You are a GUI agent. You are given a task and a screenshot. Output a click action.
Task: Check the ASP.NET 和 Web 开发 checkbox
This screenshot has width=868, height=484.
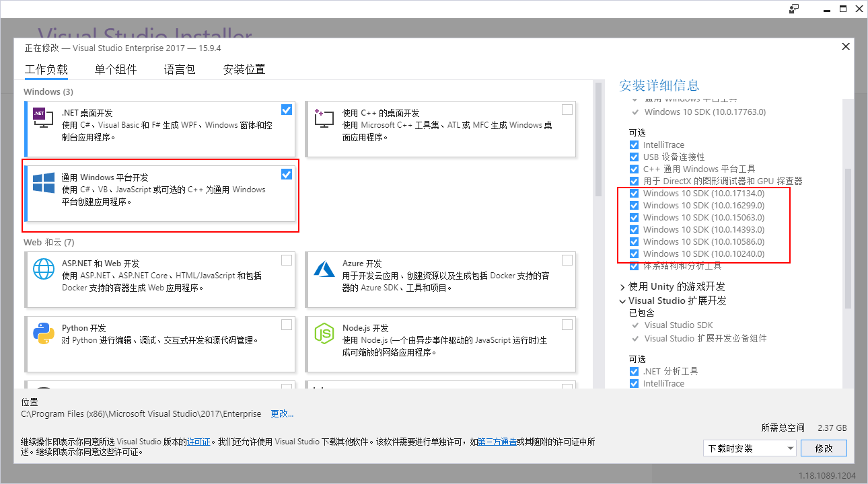click(287, 260)
